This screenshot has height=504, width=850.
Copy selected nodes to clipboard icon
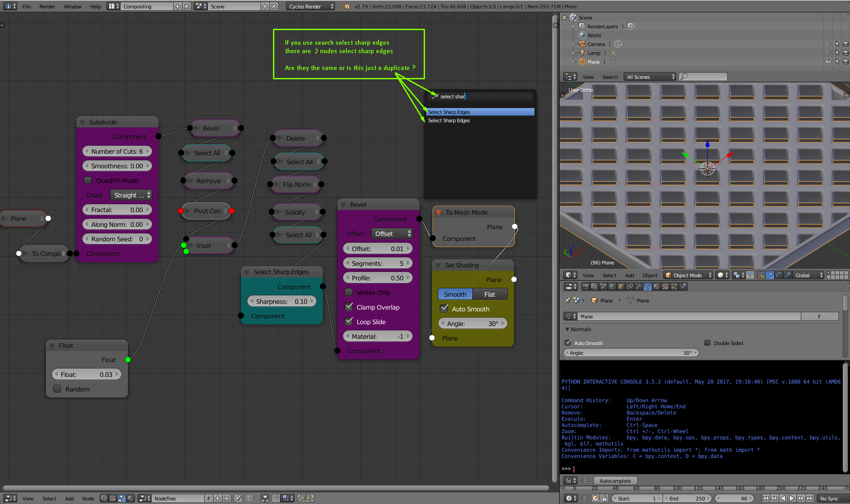301,498
